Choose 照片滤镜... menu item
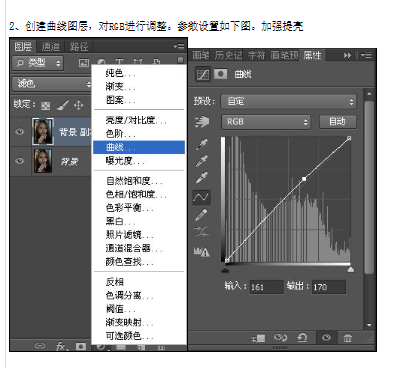This screenshot has width=416, height=368. [139, 235]
